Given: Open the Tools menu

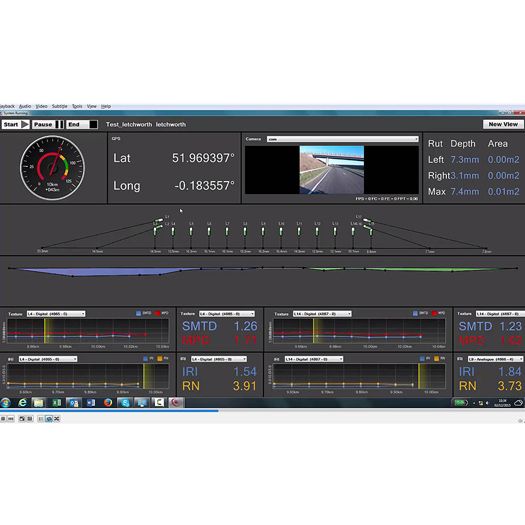Looking at the screenshot, I should pos(77,106).
